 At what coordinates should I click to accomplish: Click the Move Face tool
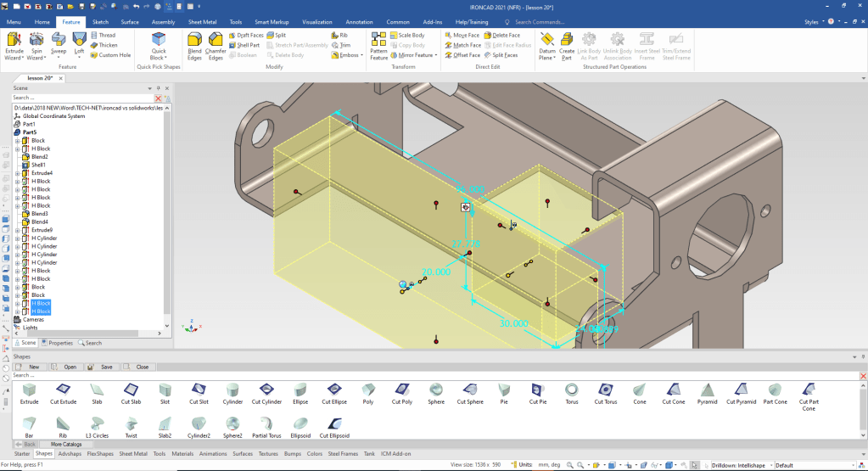pos(462,36)
